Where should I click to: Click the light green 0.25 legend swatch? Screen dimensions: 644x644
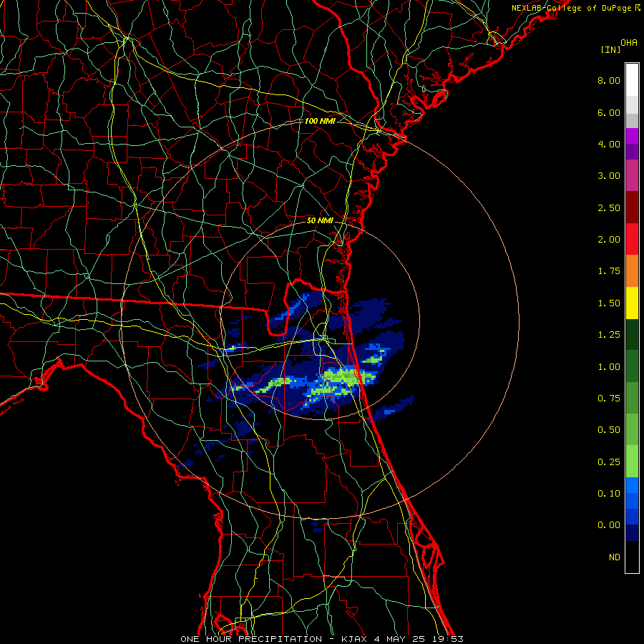pyautogui.click(x=632, y=462)
